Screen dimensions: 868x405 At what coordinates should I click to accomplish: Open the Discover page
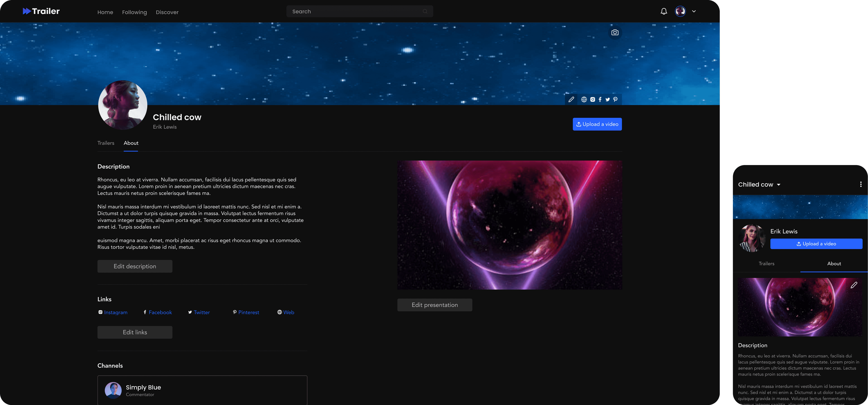167,12
